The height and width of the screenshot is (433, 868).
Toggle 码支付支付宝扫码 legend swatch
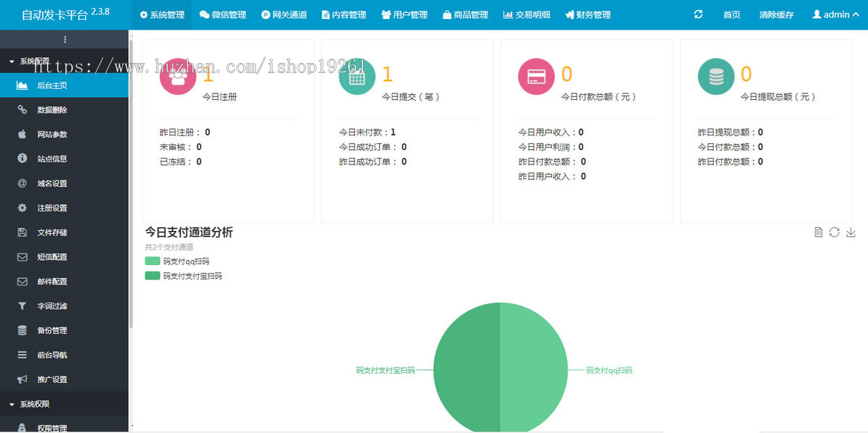(x=152, y=276)
